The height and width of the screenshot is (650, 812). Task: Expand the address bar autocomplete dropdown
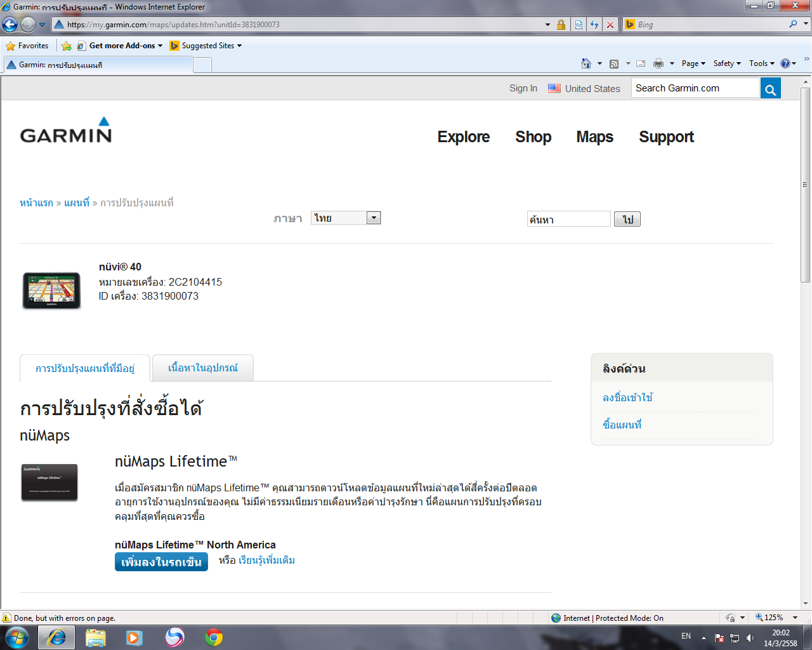548,25
